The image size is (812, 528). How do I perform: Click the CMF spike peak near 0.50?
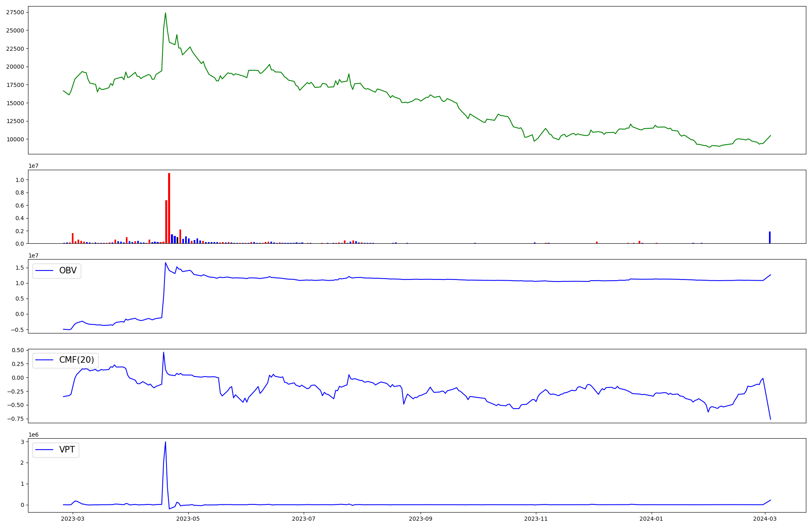[164, 352]
